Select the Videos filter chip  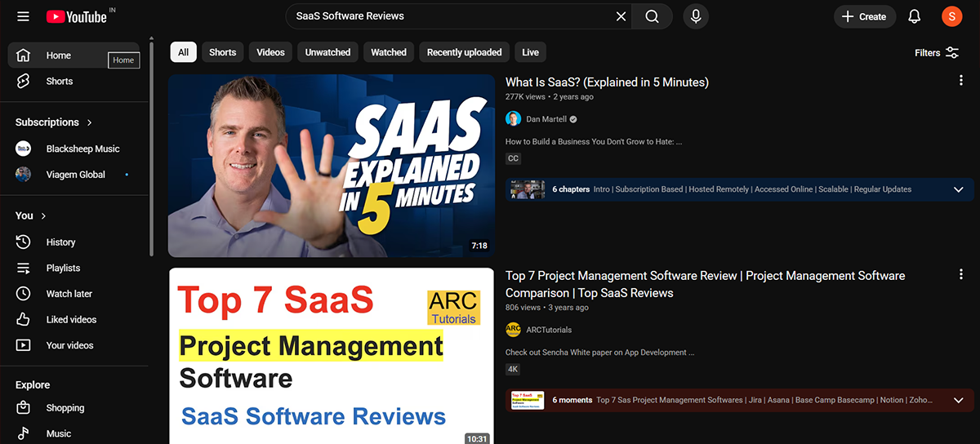click(270, 52)
